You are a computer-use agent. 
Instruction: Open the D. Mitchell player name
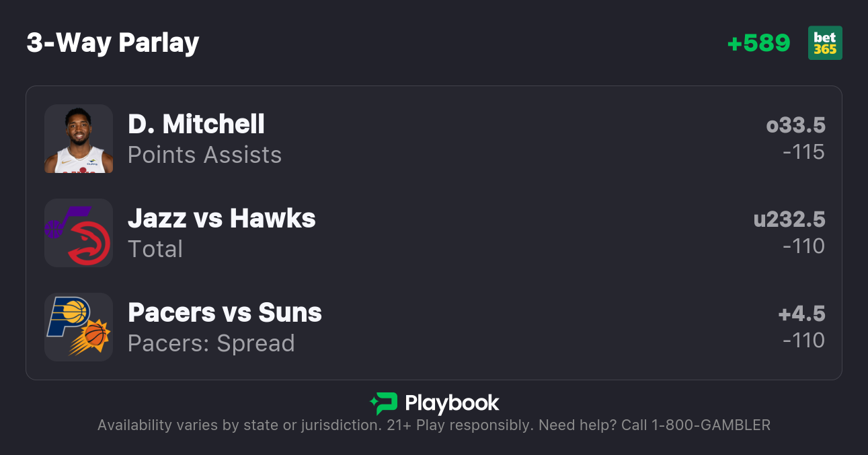(196, 124)
